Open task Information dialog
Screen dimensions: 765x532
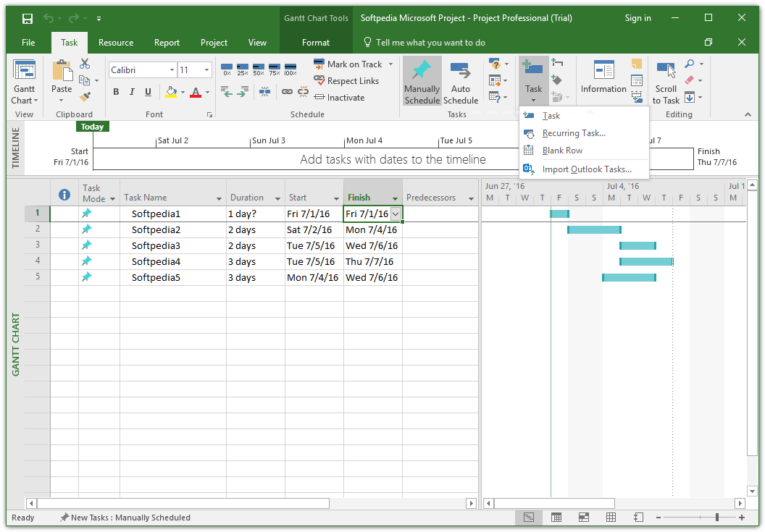603,77
